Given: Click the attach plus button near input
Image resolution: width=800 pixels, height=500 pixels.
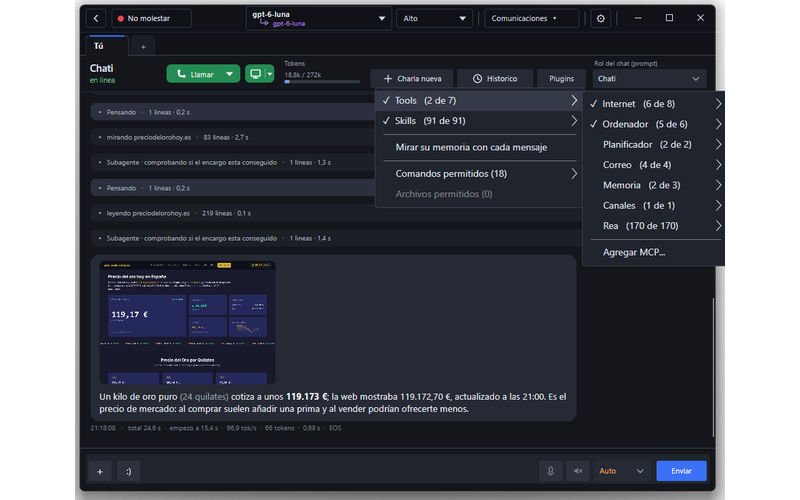Looking at the screenshot, I should (x=100, y=471).
